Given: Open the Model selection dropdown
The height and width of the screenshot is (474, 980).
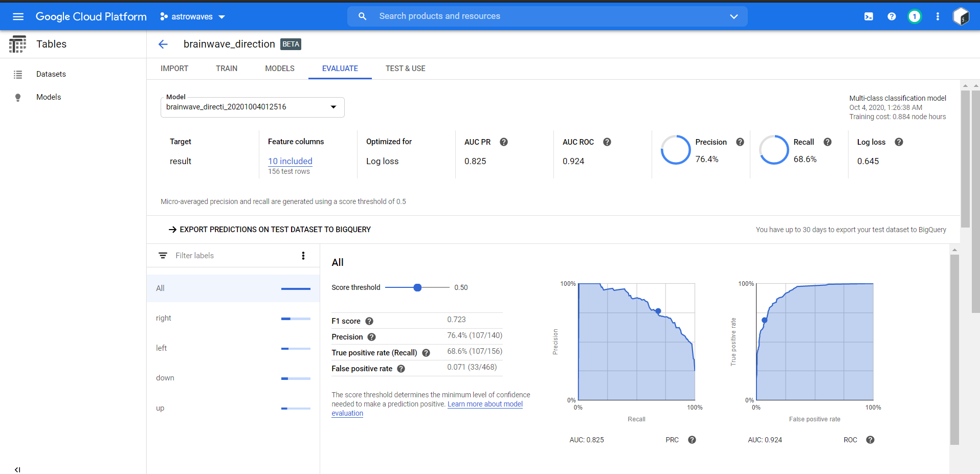Looking at the screenshot, I should pyautogui.click(x=253, y=107).
